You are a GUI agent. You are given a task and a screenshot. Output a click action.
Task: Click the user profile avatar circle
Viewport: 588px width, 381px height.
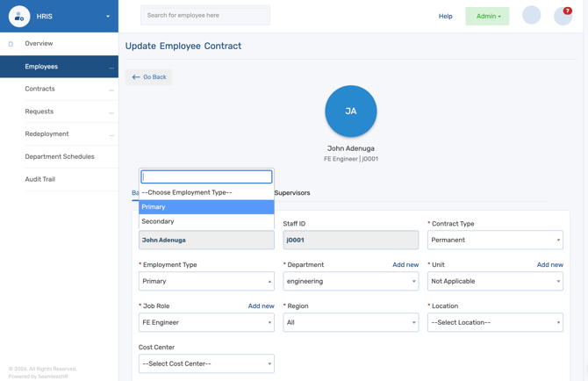tap(531, 16)
